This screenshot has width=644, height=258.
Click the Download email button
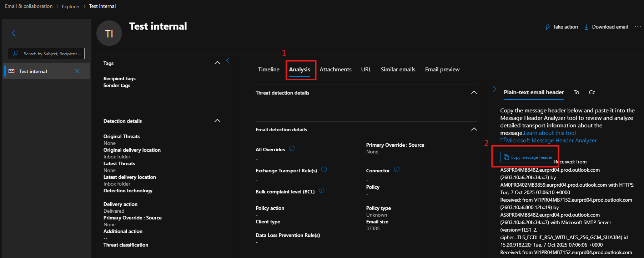click(606, 27)
